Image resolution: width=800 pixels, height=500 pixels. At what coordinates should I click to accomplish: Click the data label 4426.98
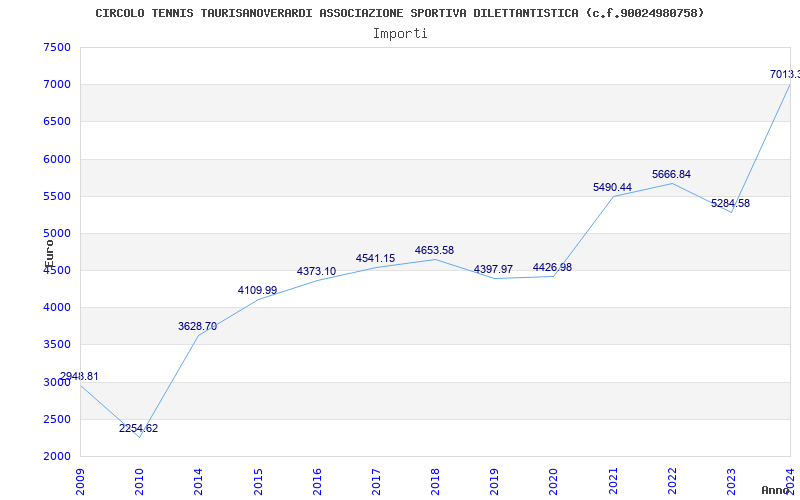[553, 267]
